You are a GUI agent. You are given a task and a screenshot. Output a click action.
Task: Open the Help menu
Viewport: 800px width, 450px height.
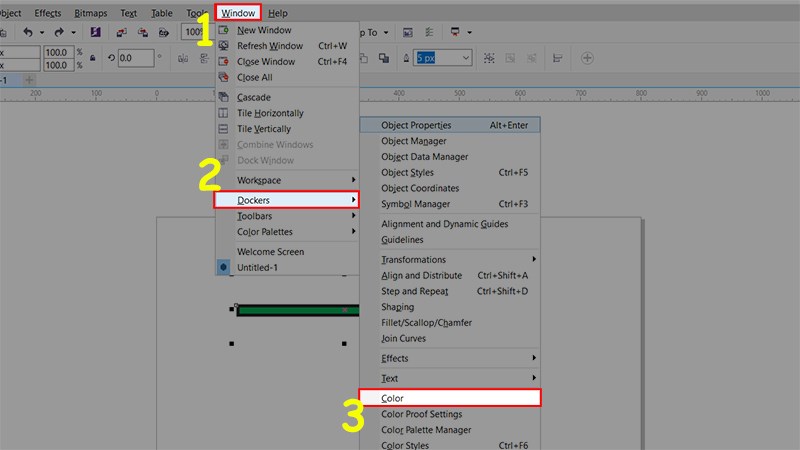point(278,13)
